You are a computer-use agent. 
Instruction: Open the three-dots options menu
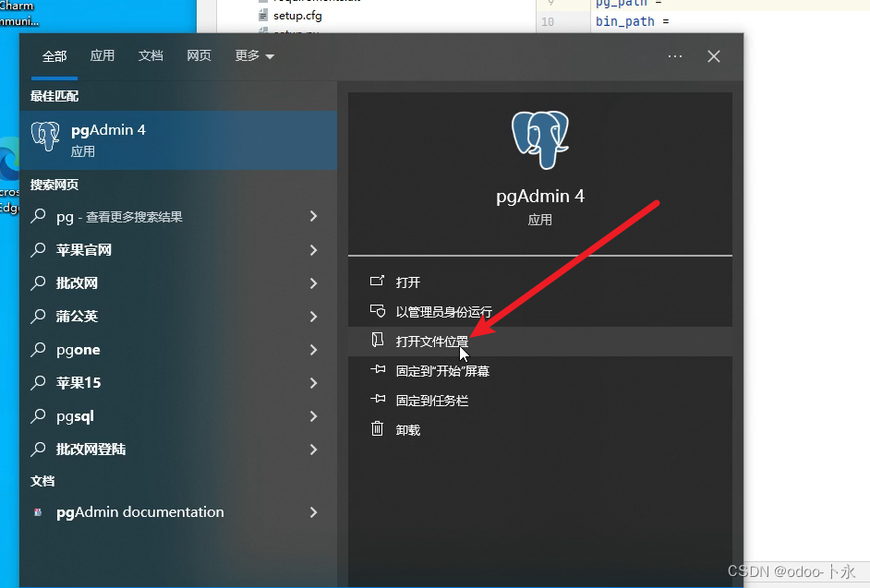(675, 56)
